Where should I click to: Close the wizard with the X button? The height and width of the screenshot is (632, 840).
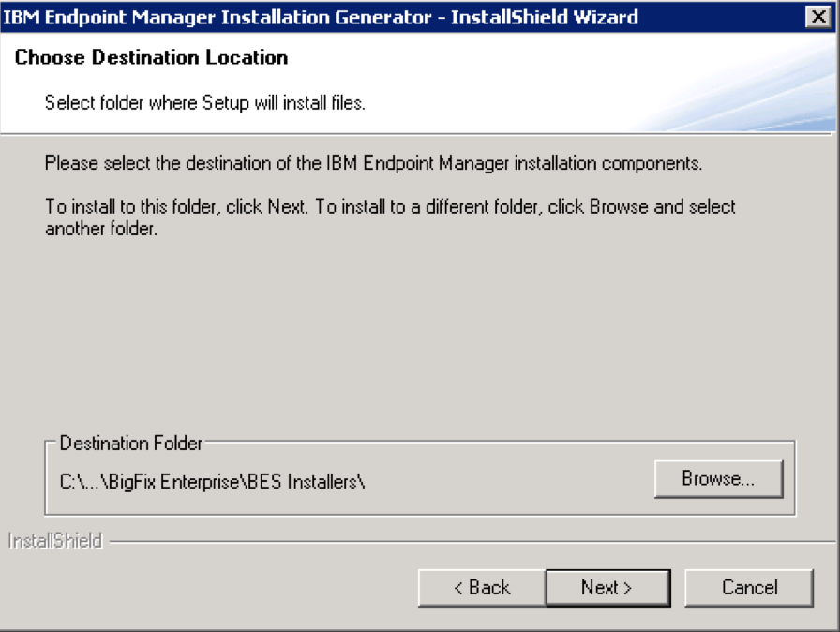pos(817,17)
